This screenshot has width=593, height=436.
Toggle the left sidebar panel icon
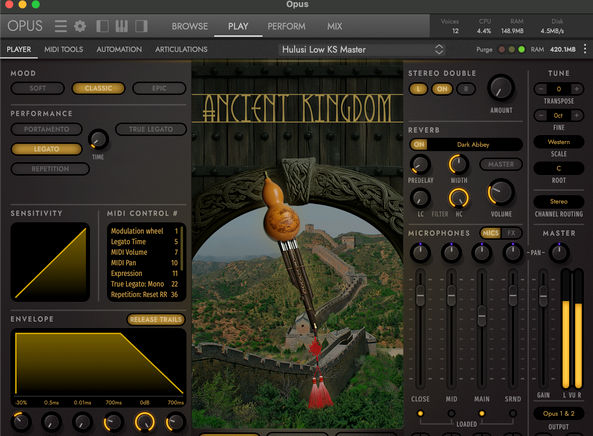click(x=102, y=26)
